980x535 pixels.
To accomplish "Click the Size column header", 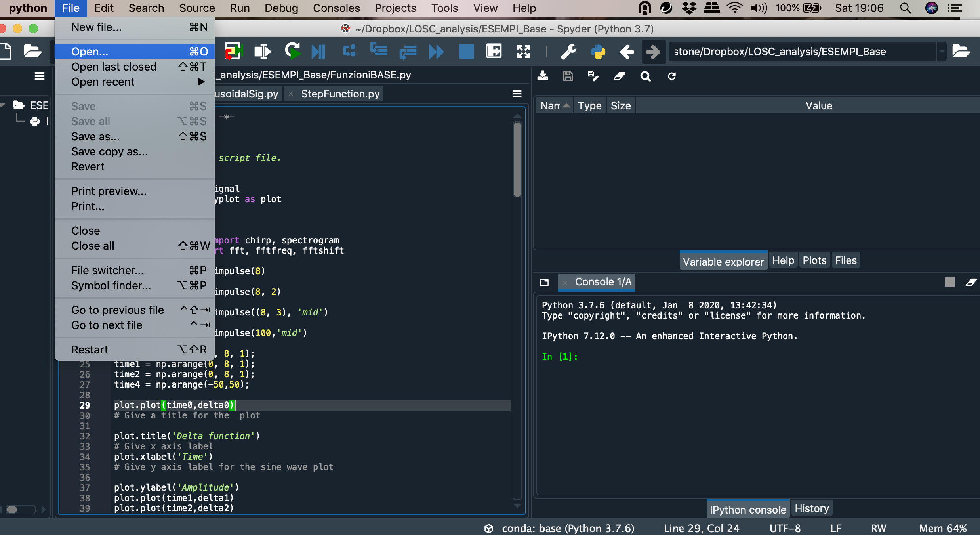I will (621, 106).
